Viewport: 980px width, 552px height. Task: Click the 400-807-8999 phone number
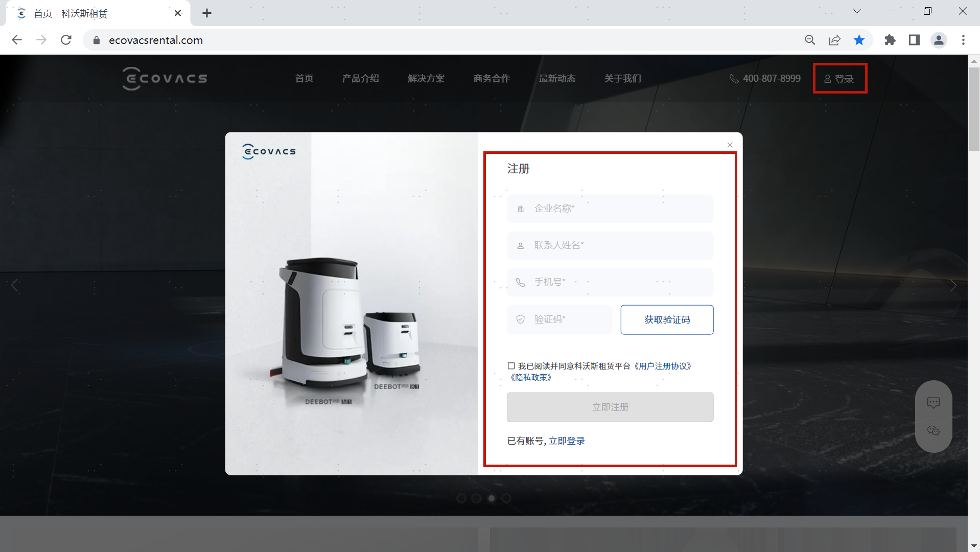(x=772, y=79)
